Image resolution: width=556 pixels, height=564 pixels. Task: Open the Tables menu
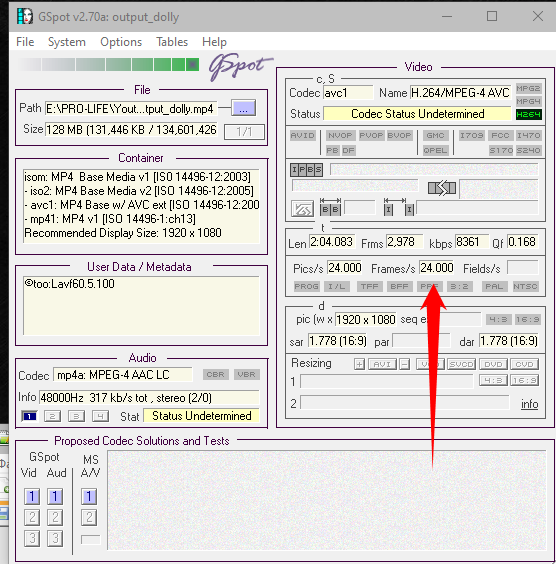(172, 42)
